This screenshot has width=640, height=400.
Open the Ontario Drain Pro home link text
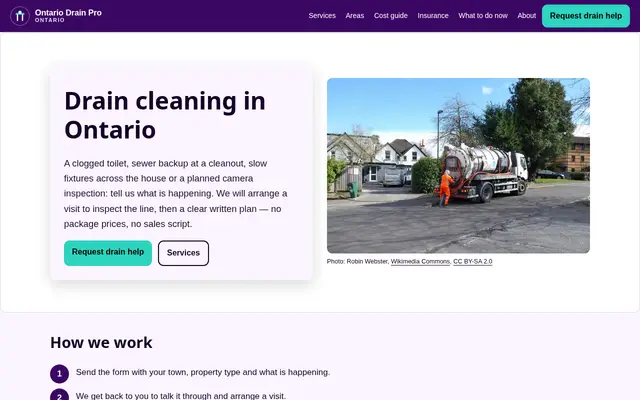(68, 16)
